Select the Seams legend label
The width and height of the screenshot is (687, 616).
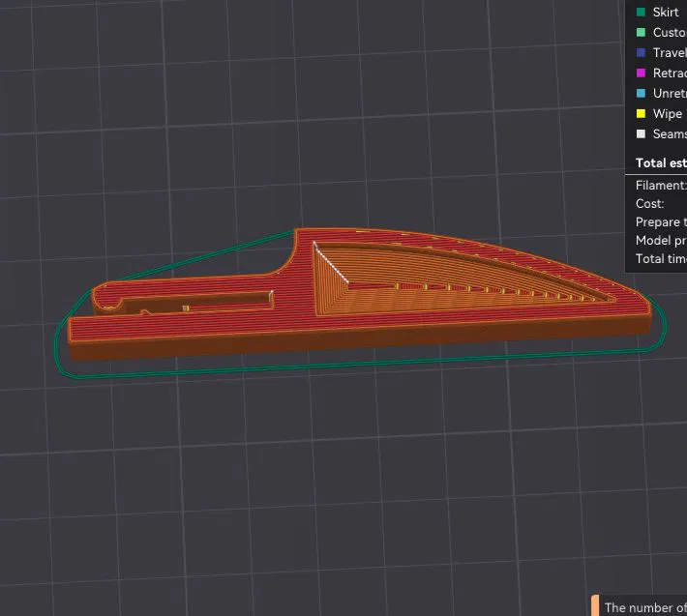point(670,134)
